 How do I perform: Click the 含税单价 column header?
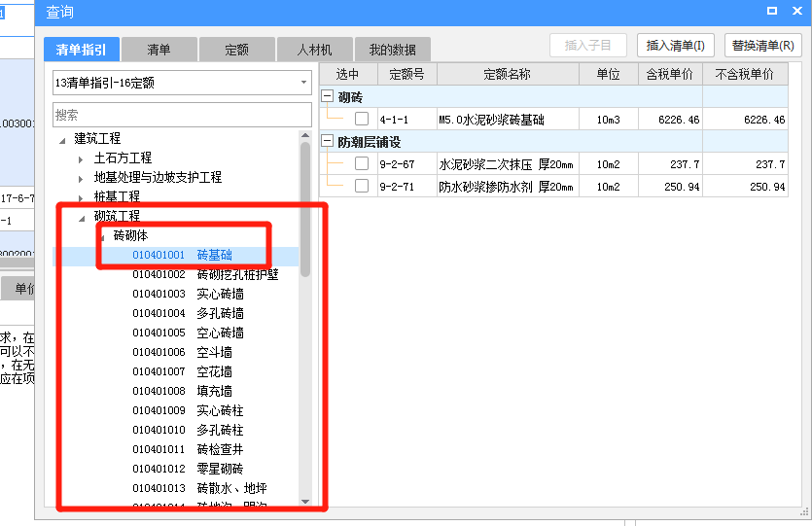click(x=670, y=74)
